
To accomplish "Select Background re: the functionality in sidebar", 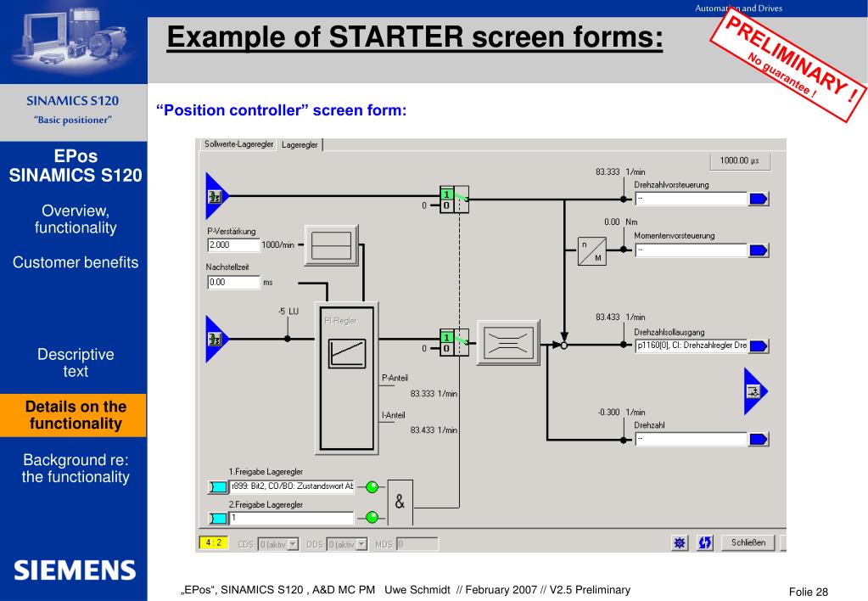I will (76, 469).
